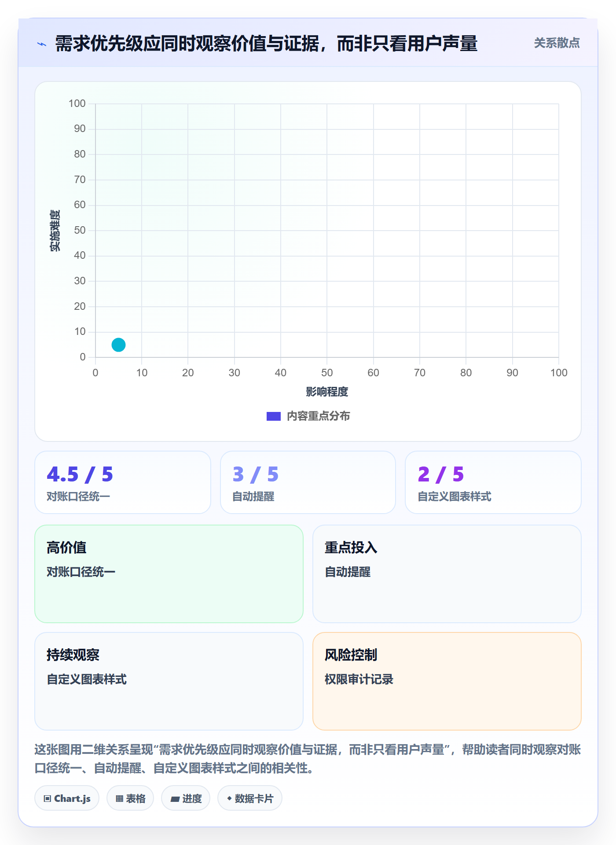The width and height of the screenshot is (616, 845).
Task: Click the 关系散点 label in header
Action: point(557,43)
